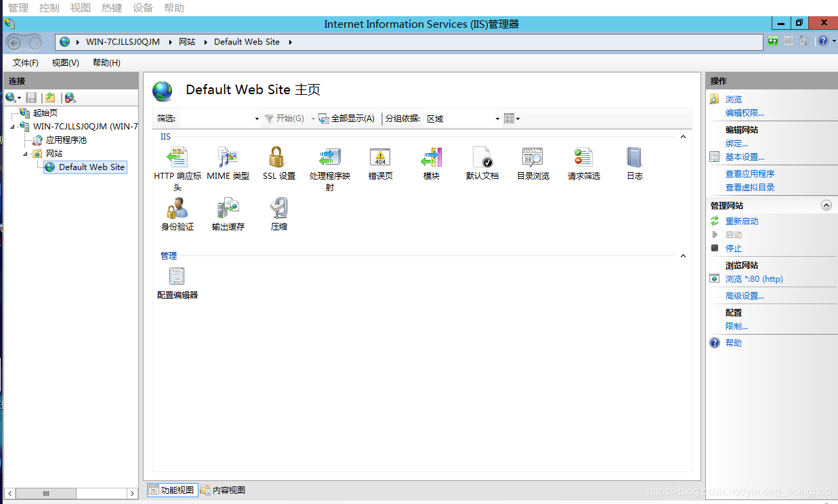This screenshot has height=504, width=838.
Task: Click 停止 to stop the site
Action: 734,249
